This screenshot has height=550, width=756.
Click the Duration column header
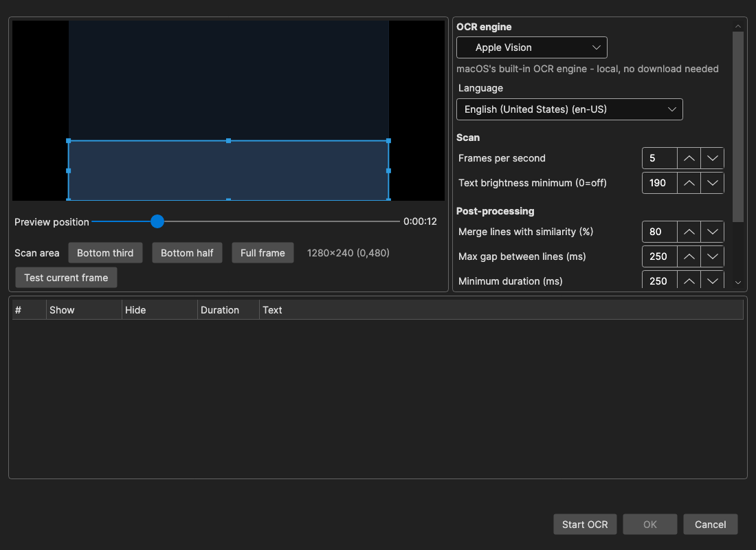click(x=229, y=310)
